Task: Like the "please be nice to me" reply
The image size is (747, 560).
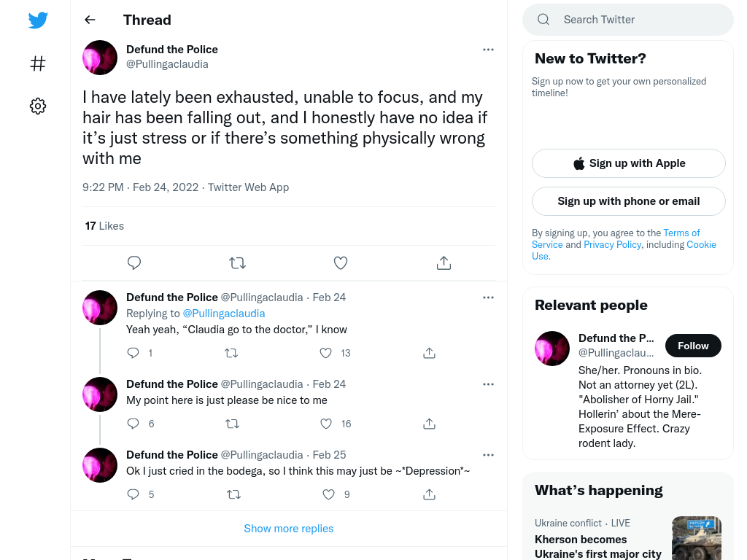Action: tap(326, 424)
